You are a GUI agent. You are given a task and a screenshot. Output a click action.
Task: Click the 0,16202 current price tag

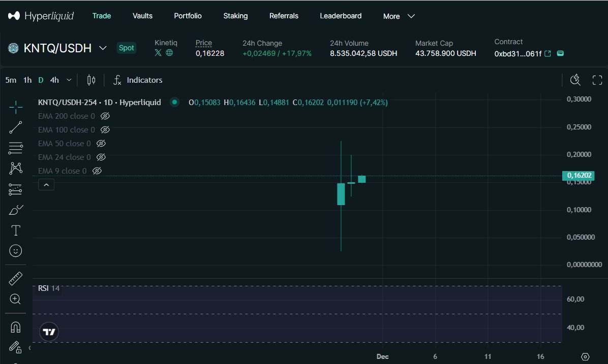(x=579, y=176)
